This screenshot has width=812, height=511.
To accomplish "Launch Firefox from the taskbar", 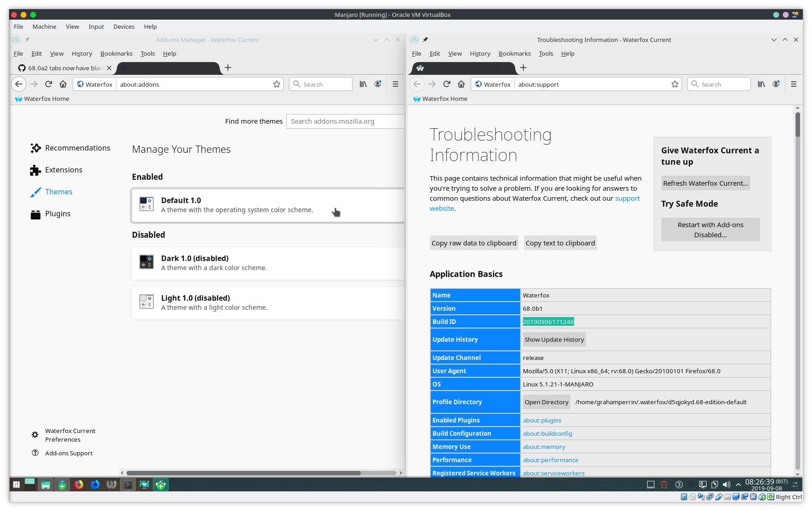I will pyautogui.click(x=79, y=485).
